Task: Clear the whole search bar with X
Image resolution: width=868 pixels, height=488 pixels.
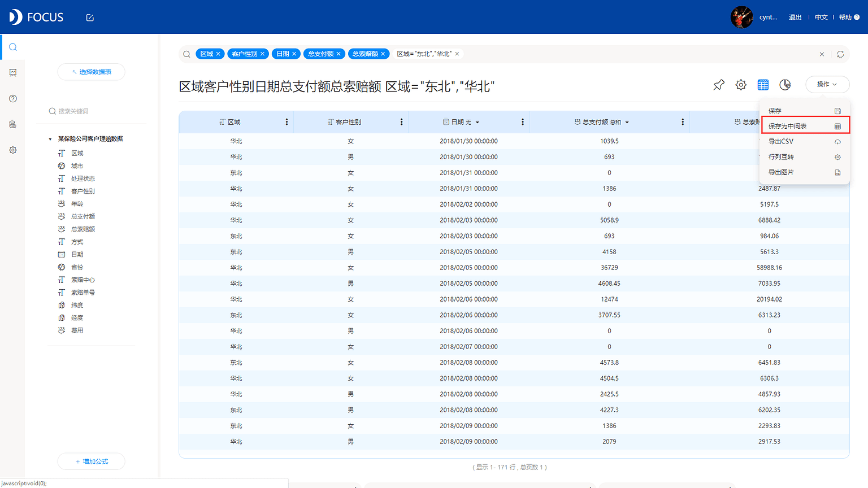Action: pos(822,54)
